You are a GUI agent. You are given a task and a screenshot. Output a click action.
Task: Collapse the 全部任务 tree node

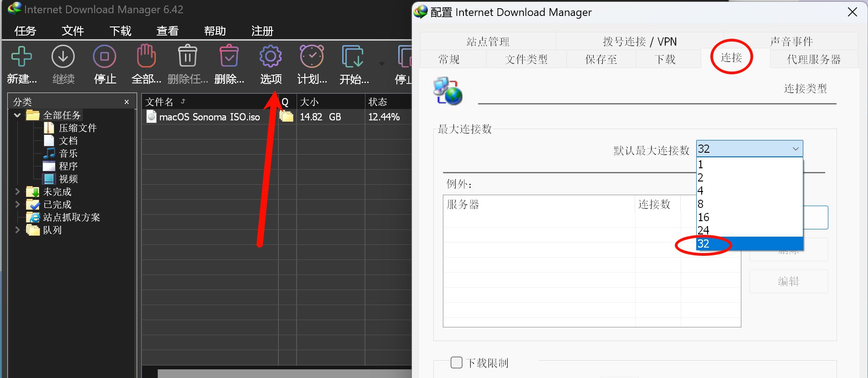[17, 115]
